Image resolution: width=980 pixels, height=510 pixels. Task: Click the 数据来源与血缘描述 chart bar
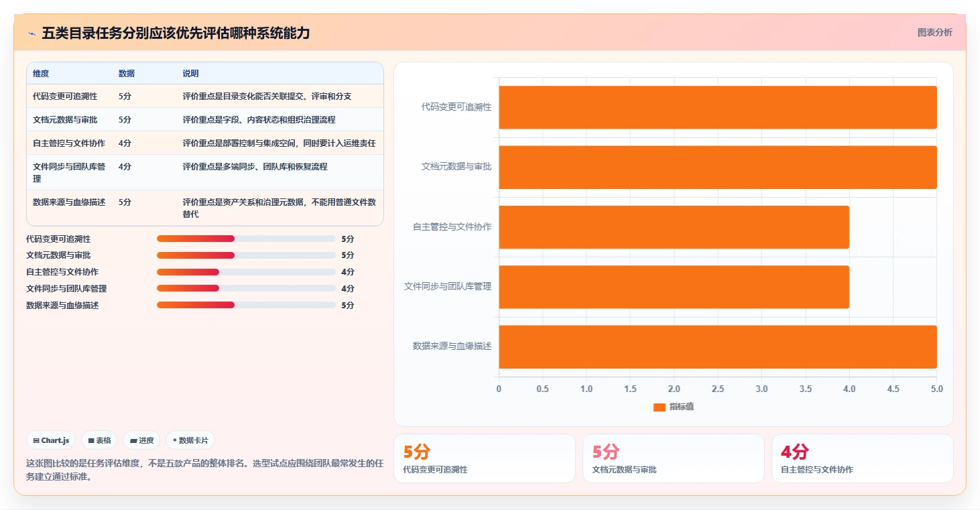click(717, 346)
